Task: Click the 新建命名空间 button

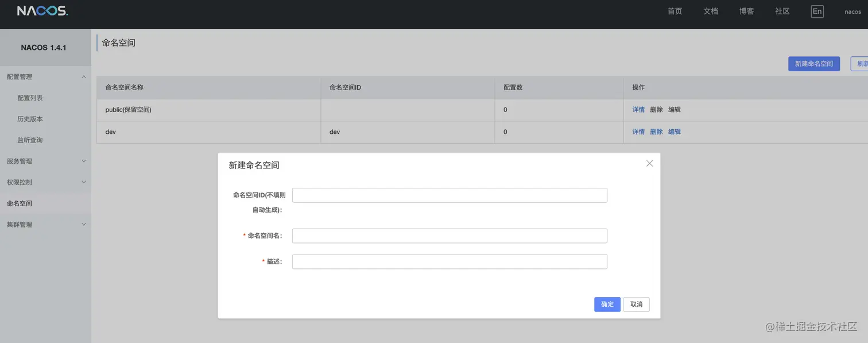Action: coord(814,63)
